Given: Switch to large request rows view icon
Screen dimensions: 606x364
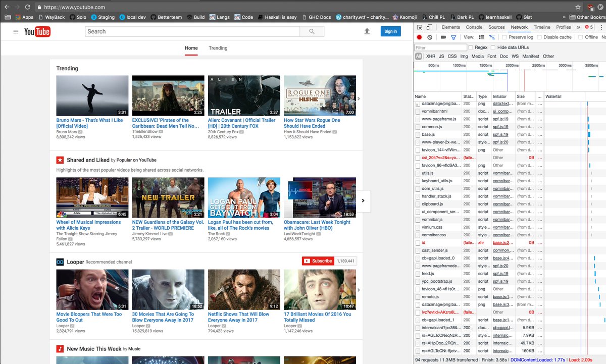Looking at the screenshot, I should (x=481, y=37).
